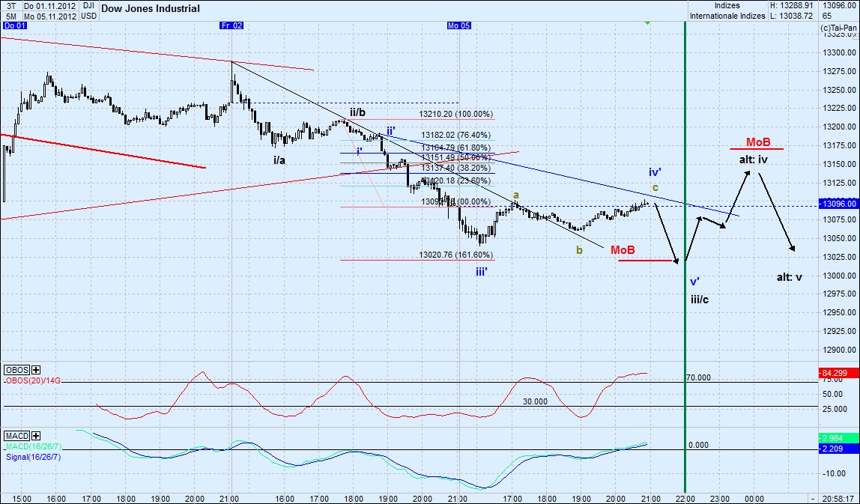
Task: Toggle the blue Signal(16/26/7) line legend
Action: 30,455
